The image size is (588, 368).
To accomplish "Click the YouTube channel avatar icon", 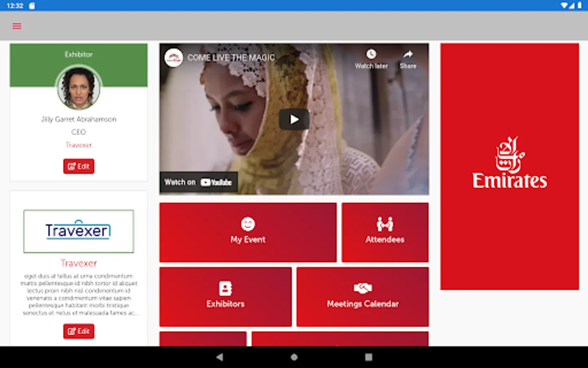I will tap(174, 58).
